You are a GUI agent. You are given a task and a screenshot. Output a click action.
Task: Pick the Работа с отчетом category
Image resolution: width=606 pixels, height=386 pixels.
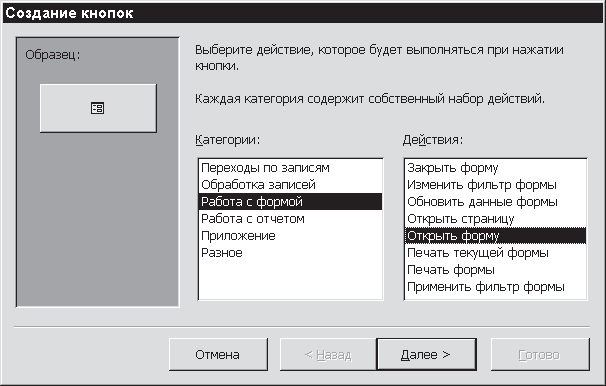290,219
